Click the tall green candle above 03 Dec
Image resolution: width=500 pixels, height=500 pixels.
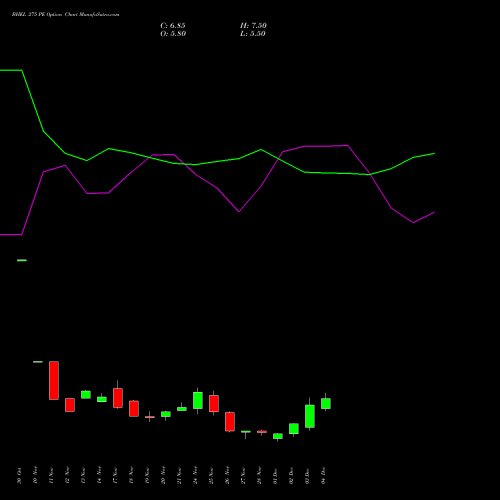pyautogui.click(x=310, y=416)
